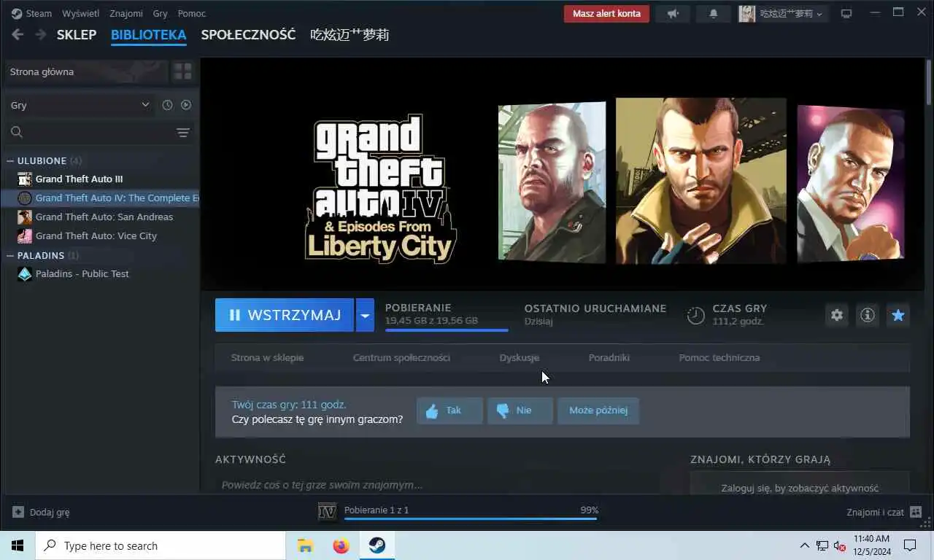Viewport: 934px width, 560px height.
Task: Open Firefox from taskbar
Action: click(341, 545)
